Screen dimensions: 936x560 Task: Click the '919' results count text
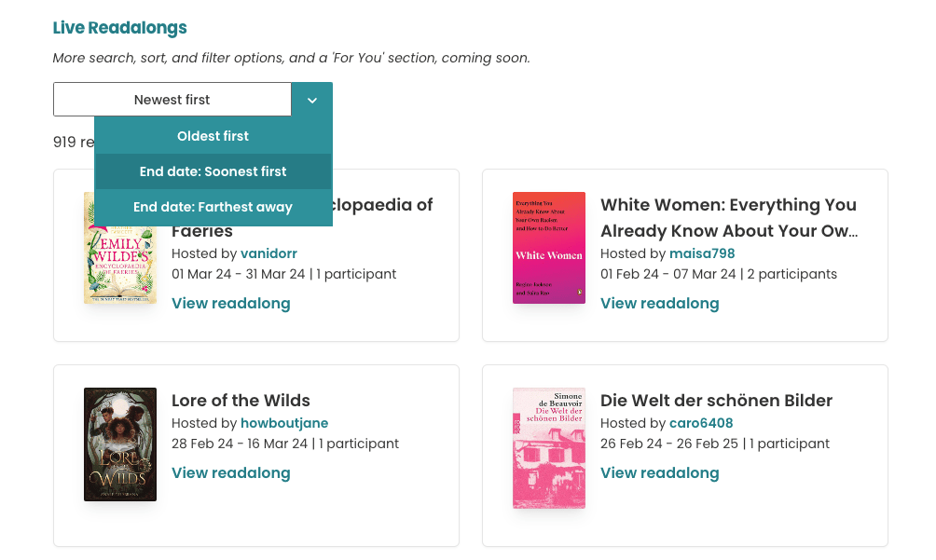pyautogui.click(x=64, y=142)
